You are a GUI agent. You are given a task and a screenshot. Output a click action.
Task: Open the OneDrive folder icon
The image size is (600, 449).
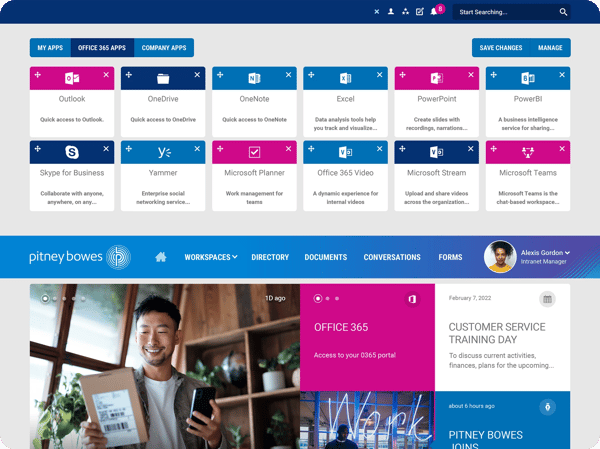(x=163, y=78)
